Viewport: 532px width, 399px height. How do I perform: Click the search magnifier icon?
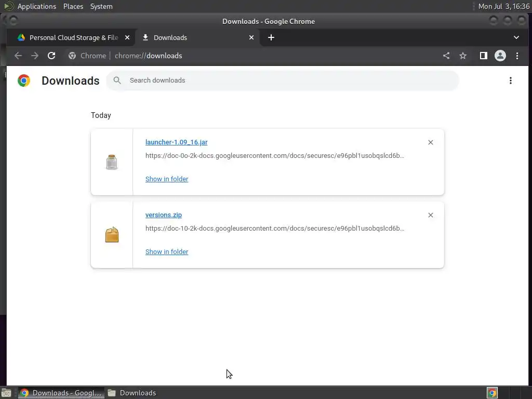pyautogui.click(x=117, y=81)
